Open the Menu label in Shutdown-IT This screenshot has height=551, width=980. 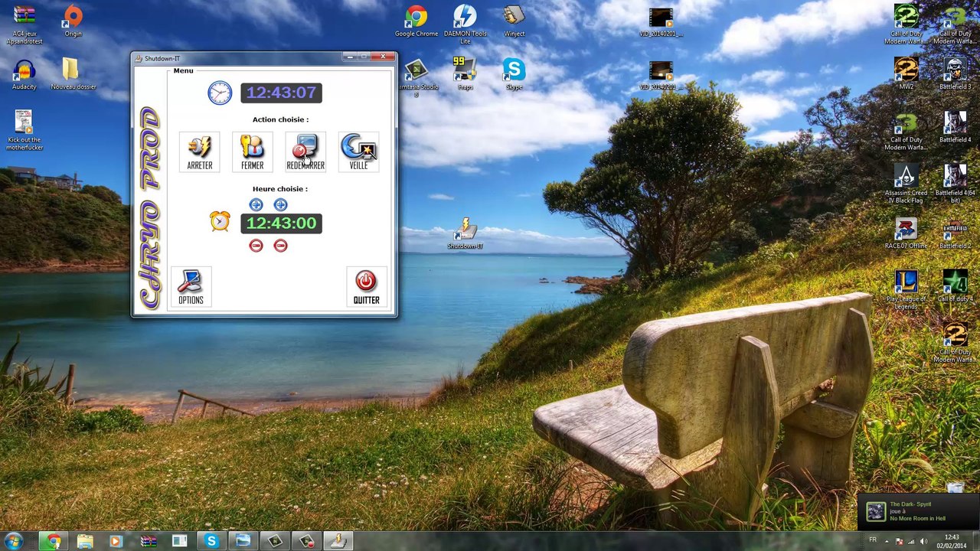coord(183,70)
